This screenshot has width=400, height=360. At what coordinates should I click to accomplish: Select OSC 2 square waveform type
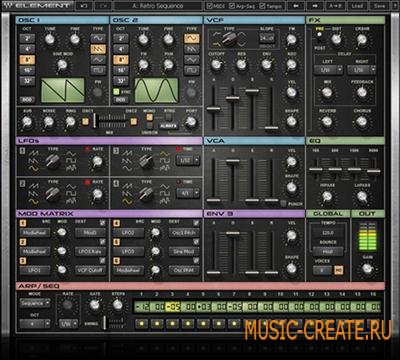coord(192,70)
